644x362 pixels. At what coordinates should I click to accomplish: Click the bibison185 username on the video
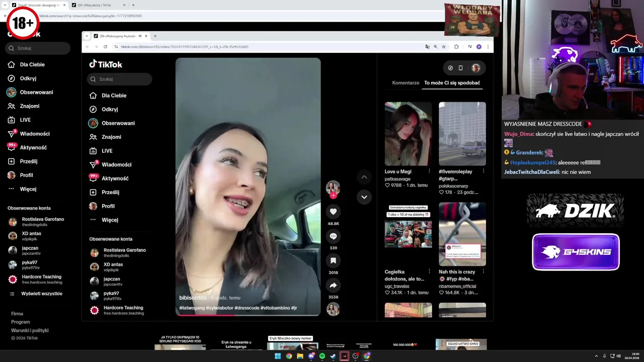[193, 298]
